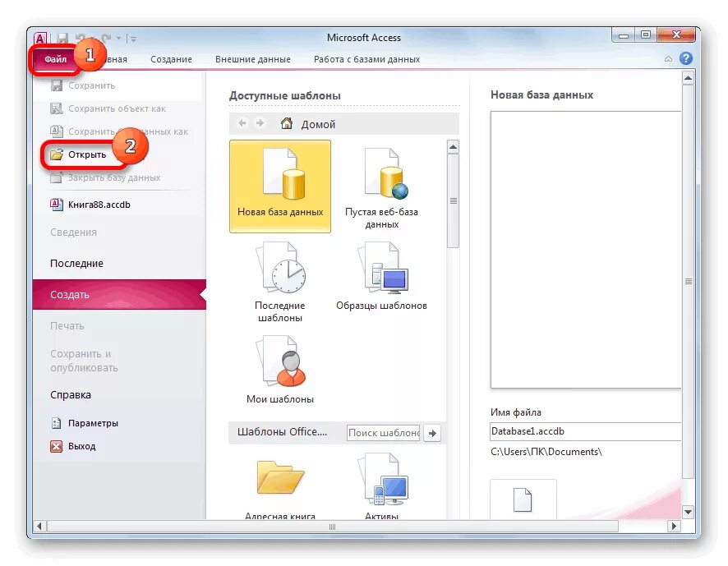The height and width of the screenshot is (566, 728).
Task: Open the Адресная книга template folder
Action: point(280,487)
